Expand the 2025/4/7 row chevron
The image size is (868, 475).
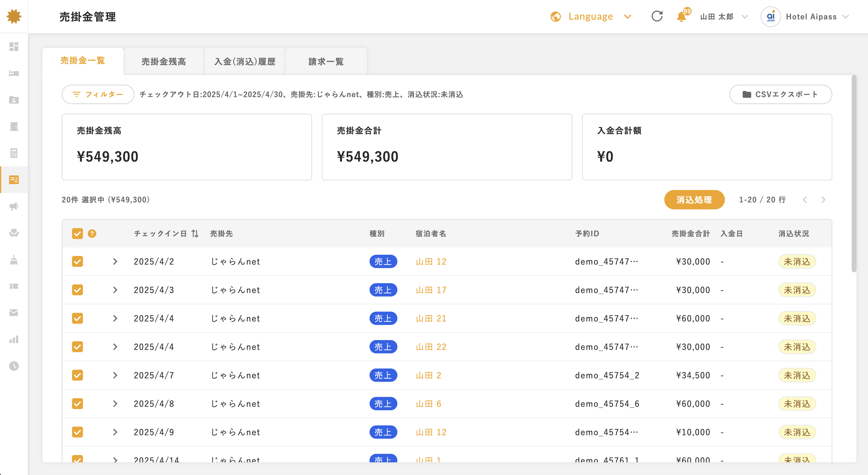tap(115, 375)
